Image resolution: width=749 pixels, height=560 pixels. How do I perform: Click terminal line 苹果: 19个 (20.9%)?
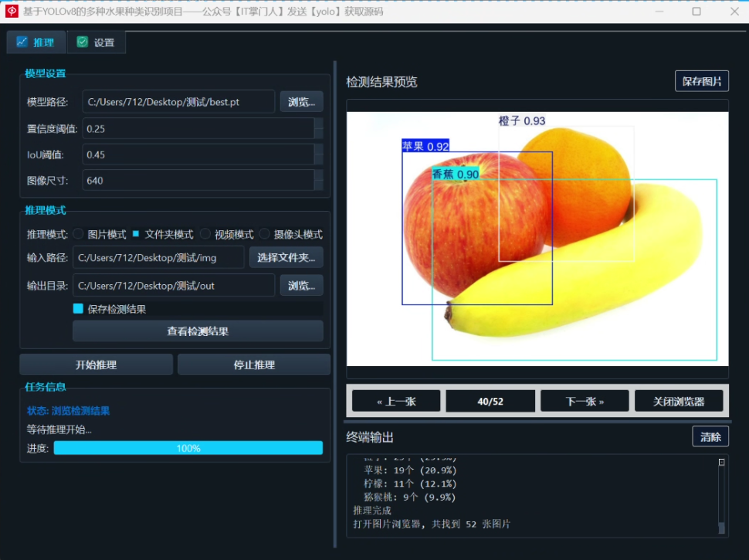click(x=410, y=470)
